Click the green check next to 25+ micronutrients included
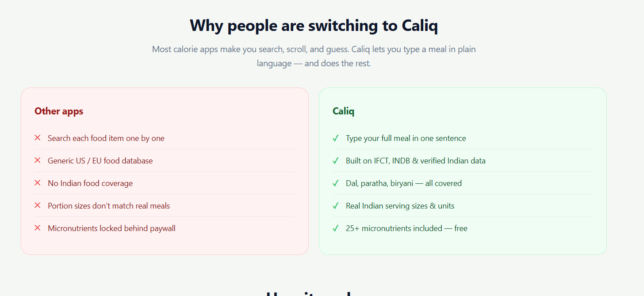 coord(336,228)
